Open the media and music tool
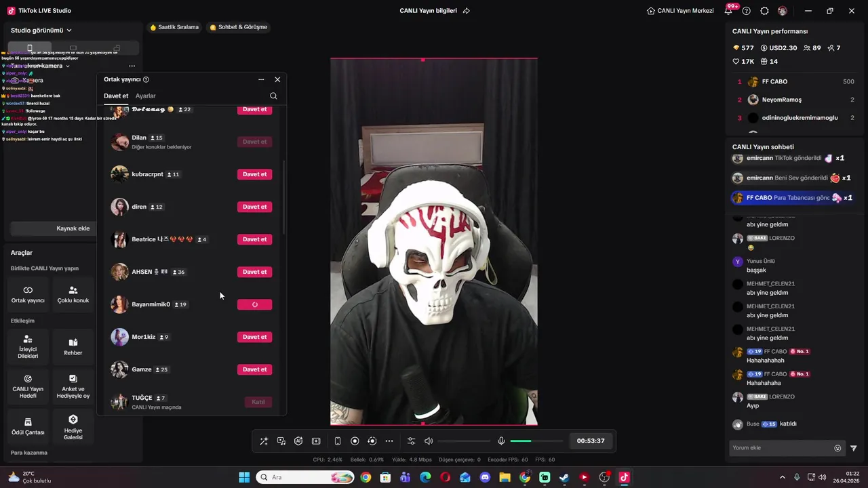 [x=281, y=441]
